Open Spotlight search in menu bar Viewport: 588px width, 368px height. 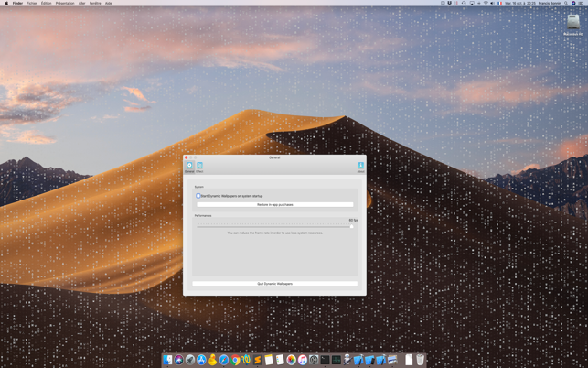(566, 3)
